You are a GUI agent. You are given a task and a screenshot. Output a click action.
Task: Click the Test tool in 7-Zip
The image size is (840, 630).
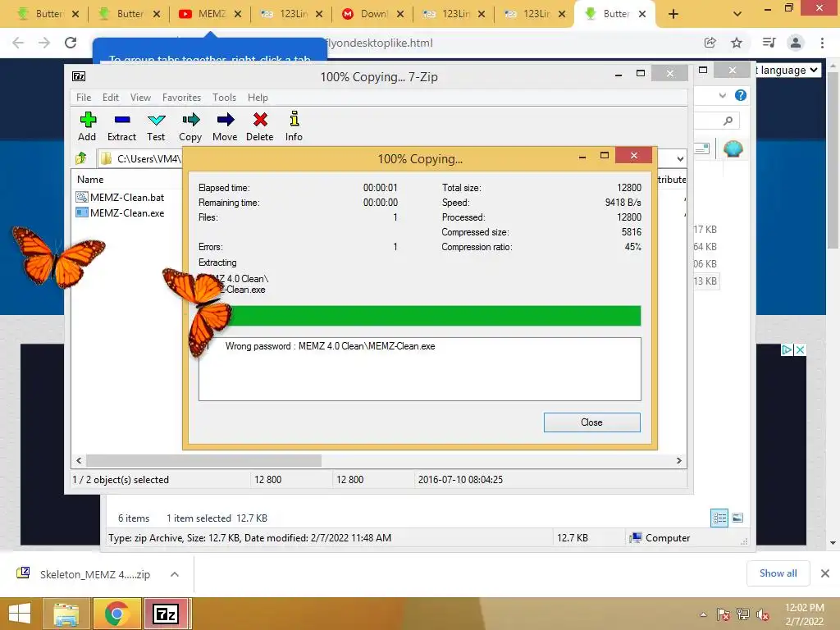[x=156, y=126]
